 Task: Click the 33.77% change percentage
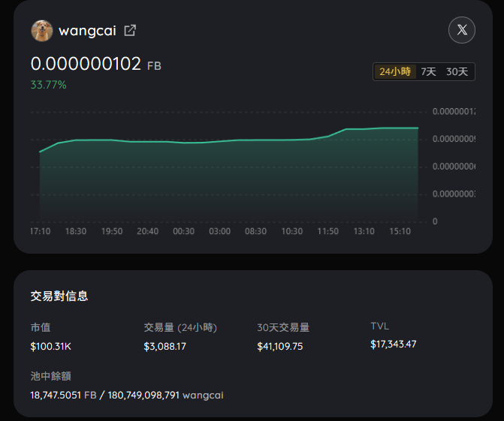[x=49, y=85]
